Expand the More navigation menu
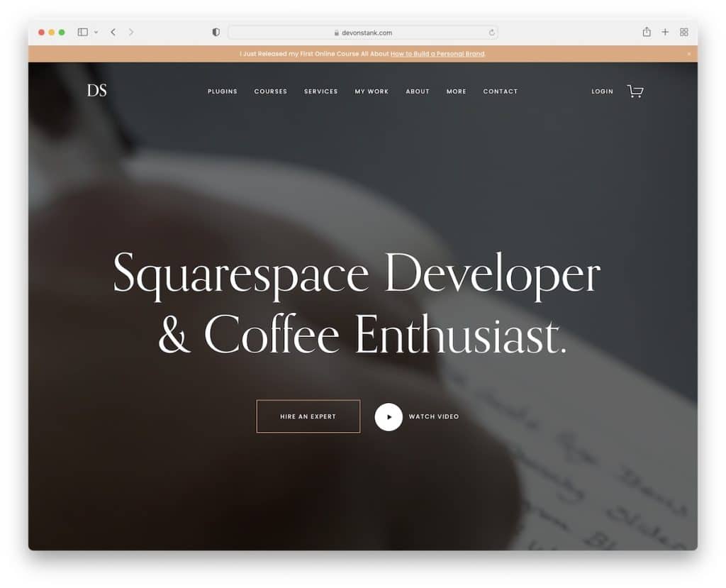Screen dimensions: 726x588 456,91
